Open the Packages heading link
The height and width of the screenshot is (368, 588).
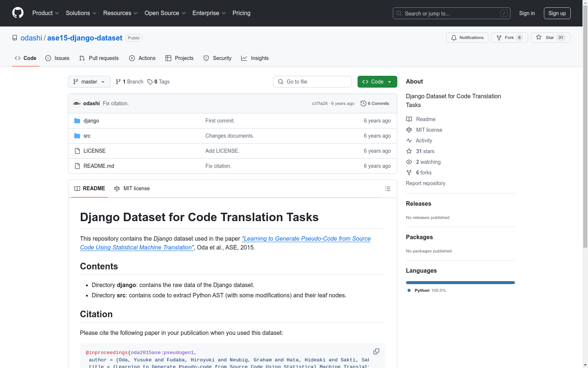(419, 237)
